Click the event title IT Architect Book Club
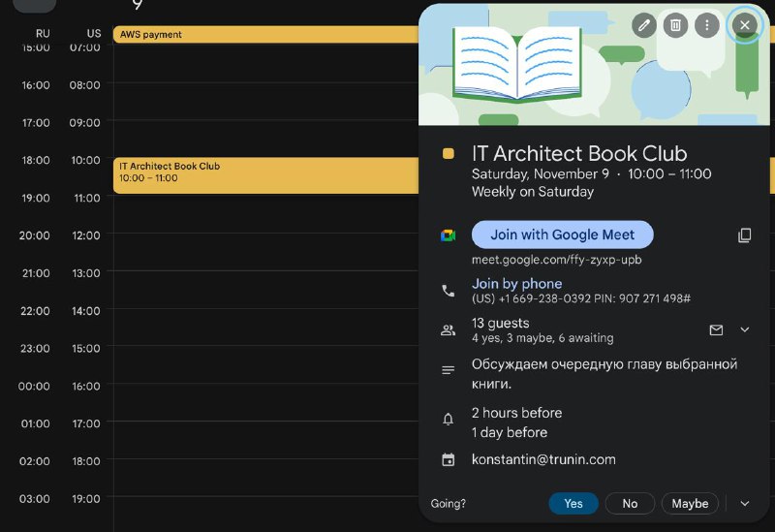 579,154
